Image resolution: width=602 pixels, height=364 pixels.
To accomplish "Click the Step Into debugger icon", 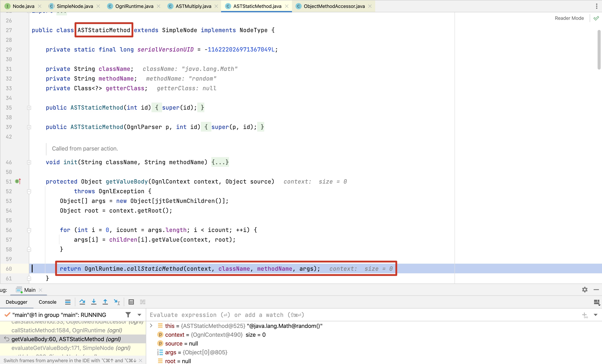I will pyautogui.click(x=94, y=302).
